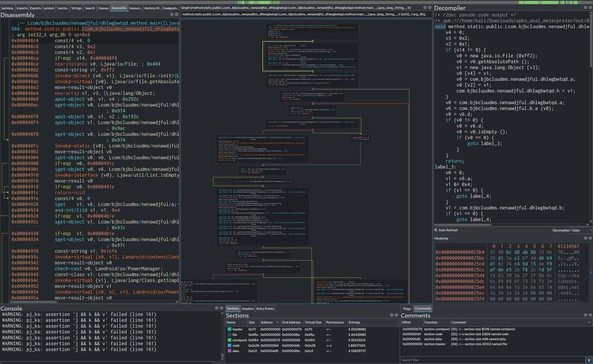Open the Memory Map tab
Screen dimensions: 593x364
click(x=152, y=8)
